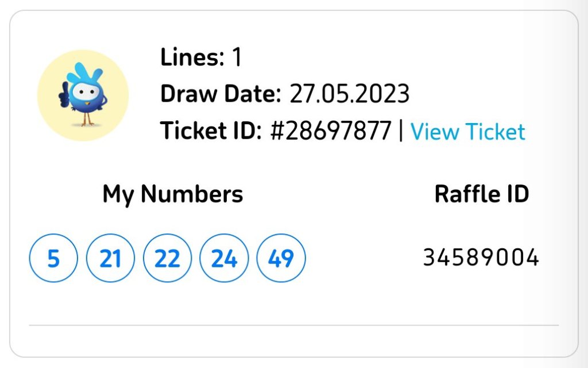The width and height of the screenshot is (588, 368).
Task: Click the Ticket ID number #28697877
Action: click(331, 132)
